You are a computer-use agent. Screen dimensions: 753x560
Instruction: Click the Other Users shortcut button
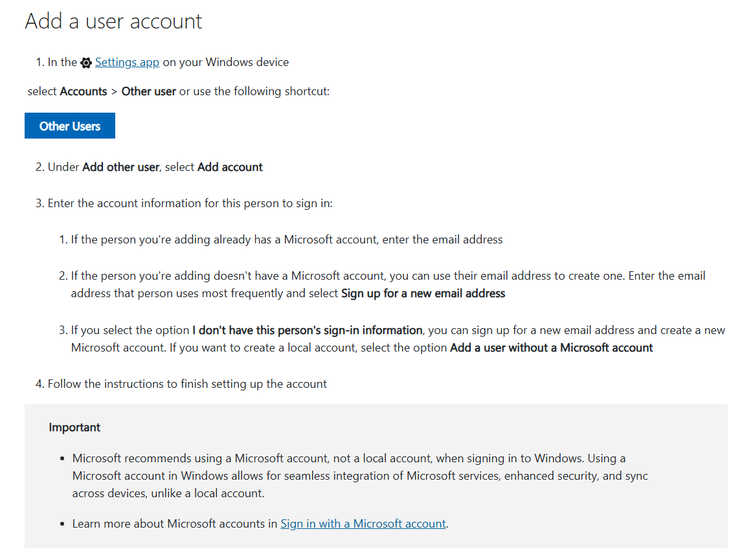coord(70,126)
